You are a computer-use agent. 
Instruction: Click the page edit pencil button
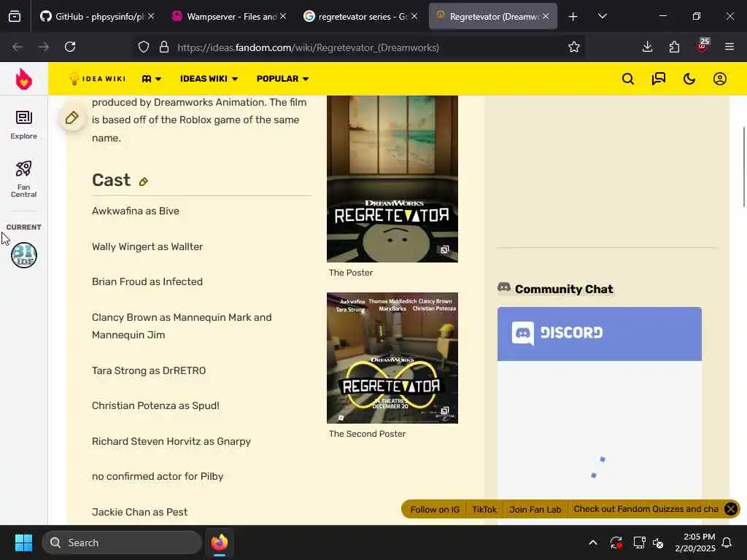tap(72, 117)
